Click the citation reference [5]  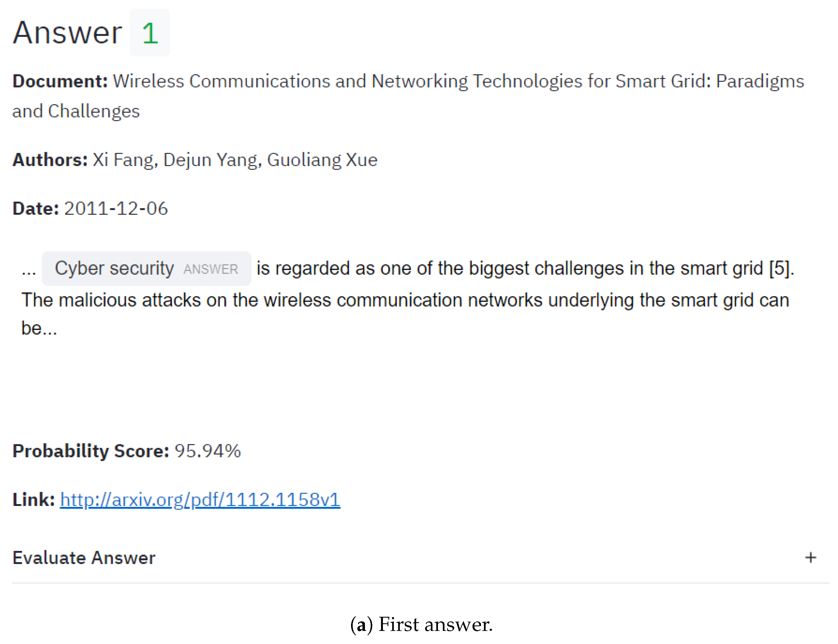781,268
